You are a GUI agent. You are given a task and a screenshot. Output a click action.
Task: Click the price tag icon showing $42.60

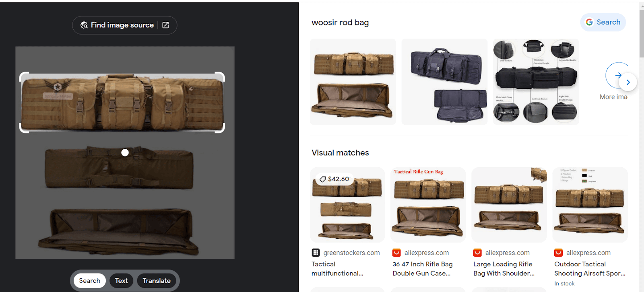[x=323, y=179]
